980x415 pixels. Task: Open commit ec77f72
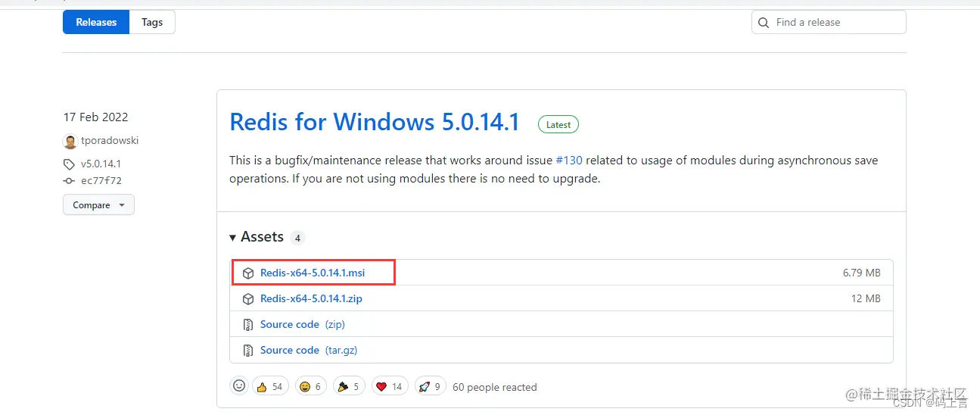click(101, 181)
